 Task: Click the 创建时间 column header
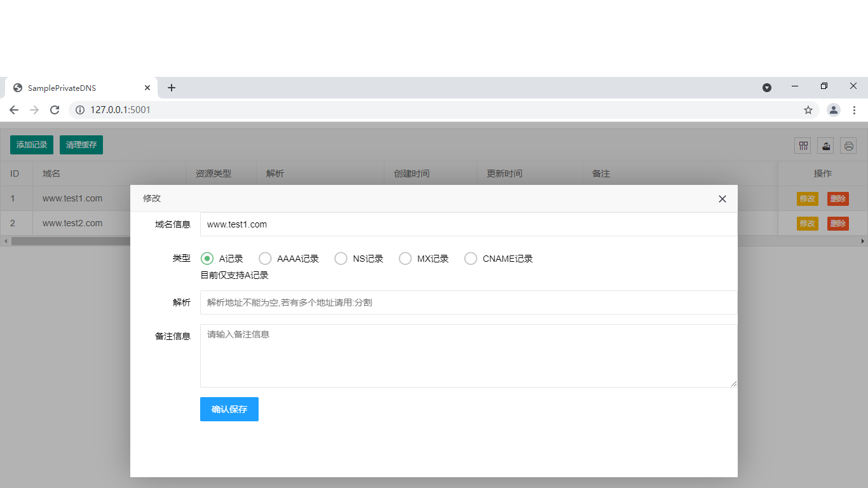(x=431, y=173)
